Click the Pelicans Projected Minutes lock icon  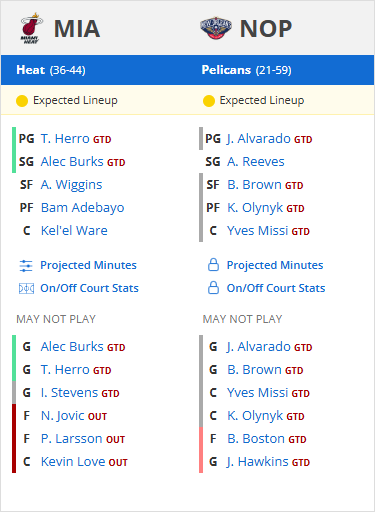[x=213, y=265]
